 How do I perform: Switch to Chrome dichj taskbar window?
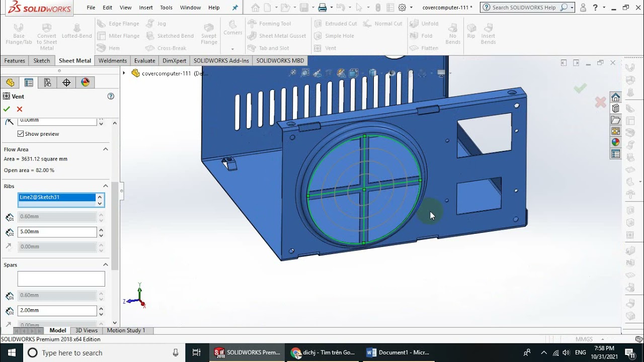(x=324, y=352)
